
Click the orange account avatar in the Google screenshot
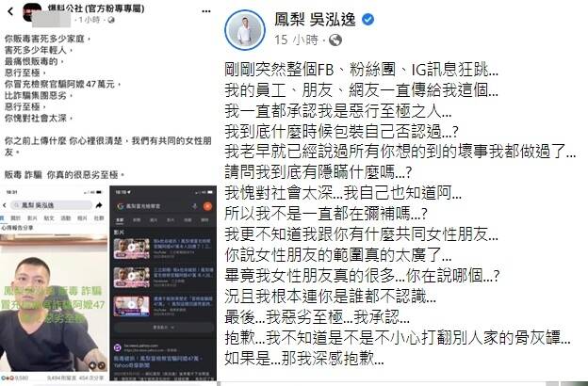click(x=207, y=206)
